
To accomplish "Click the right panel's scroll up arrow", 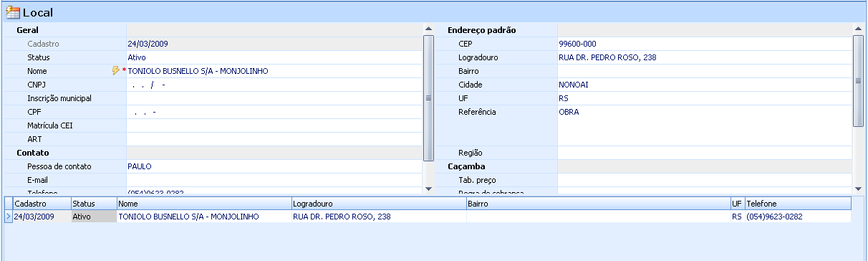I will (x=857, y=29).
